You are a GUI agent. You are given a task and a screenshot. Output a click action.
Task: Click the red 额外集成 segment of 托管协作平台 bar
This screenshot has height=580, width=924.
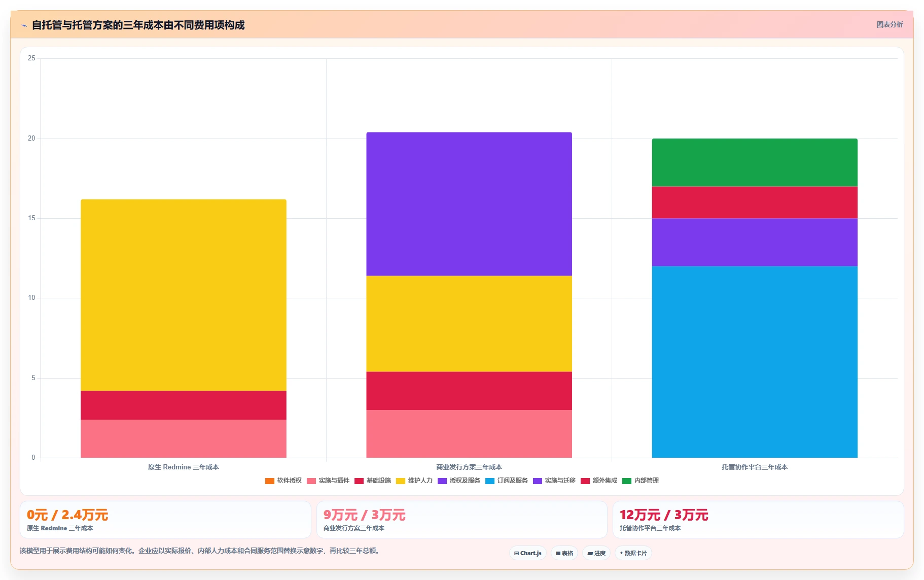(x=755, y=202)
